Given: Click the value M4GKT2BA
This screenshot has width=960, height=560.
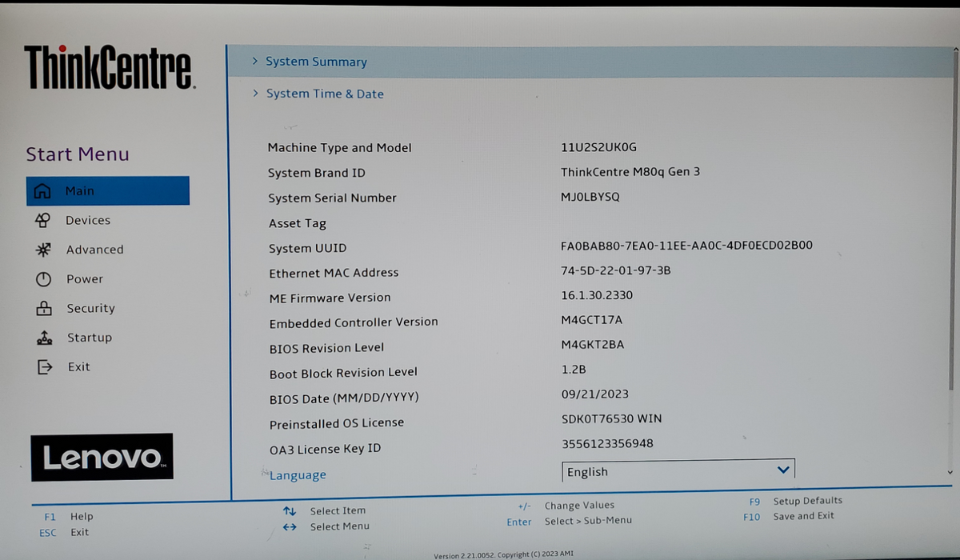Looking at the screenshot, I should tap(593, 345).
